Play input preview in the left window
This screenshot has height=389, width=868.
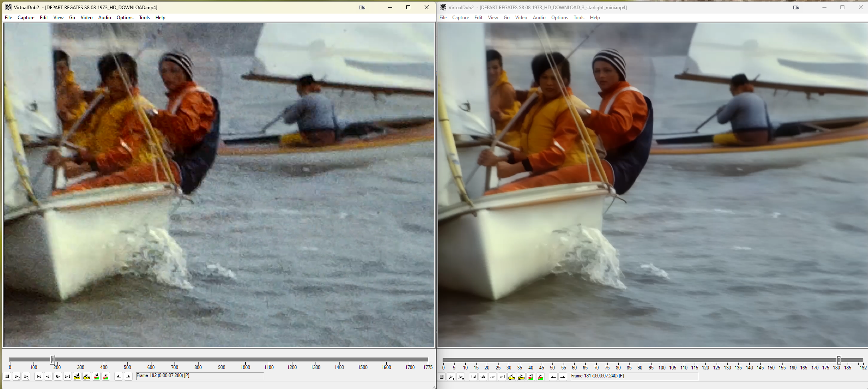16,377
